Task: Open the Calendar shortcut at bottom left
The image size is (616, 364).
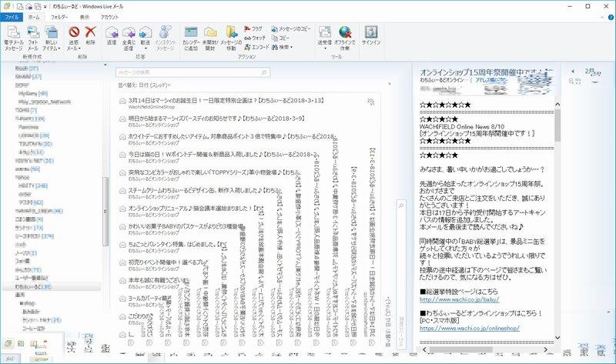Action: point(21,344)
